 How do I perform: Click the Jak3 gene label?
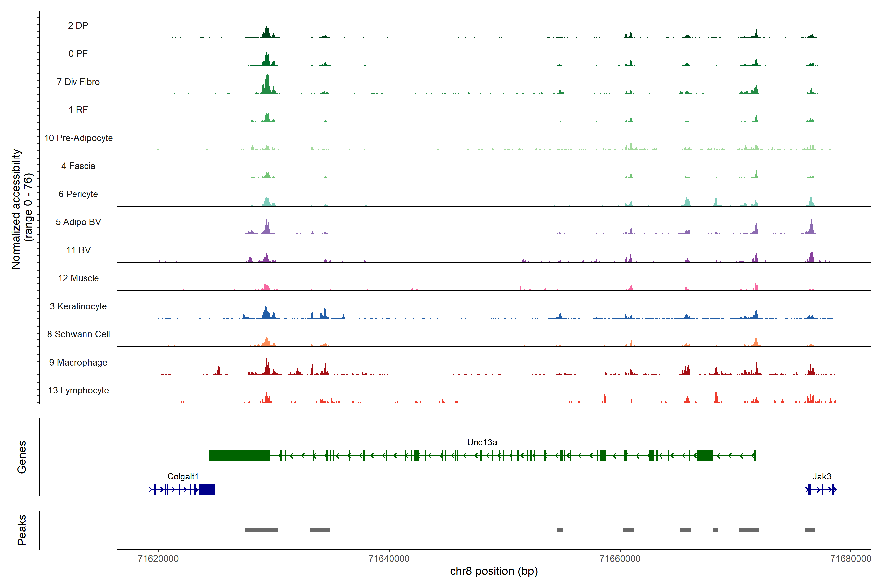[x=822, y=477]
